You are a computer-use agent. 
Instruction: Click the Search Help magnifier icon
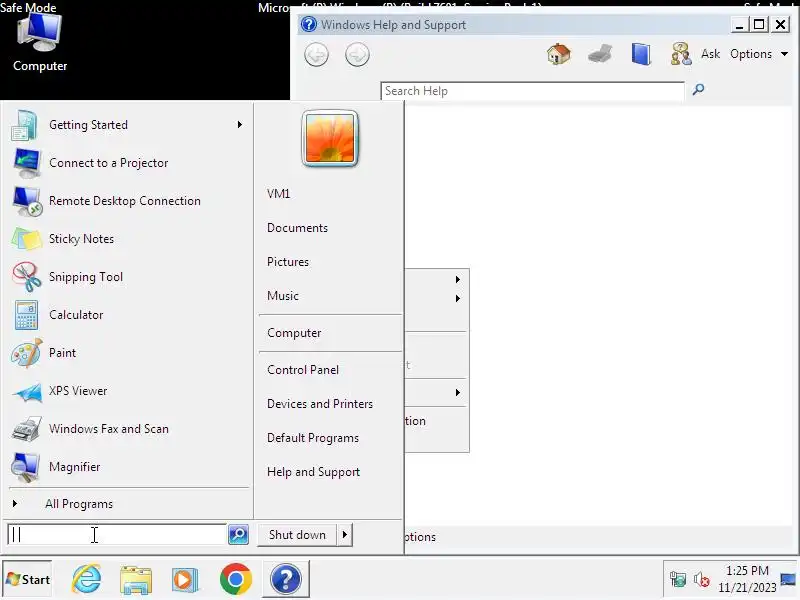point(698,90)
